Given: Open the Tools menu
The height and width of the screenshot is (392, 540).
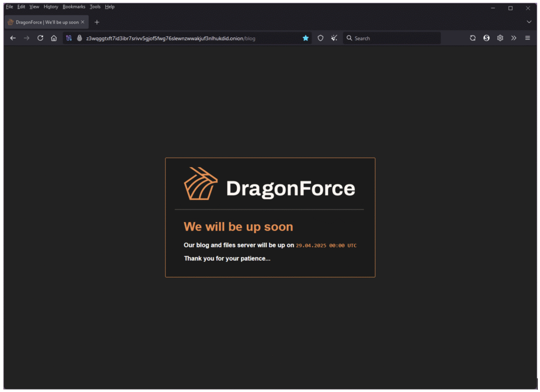Looking at the screenshot, I should click(x=95, y=6).
